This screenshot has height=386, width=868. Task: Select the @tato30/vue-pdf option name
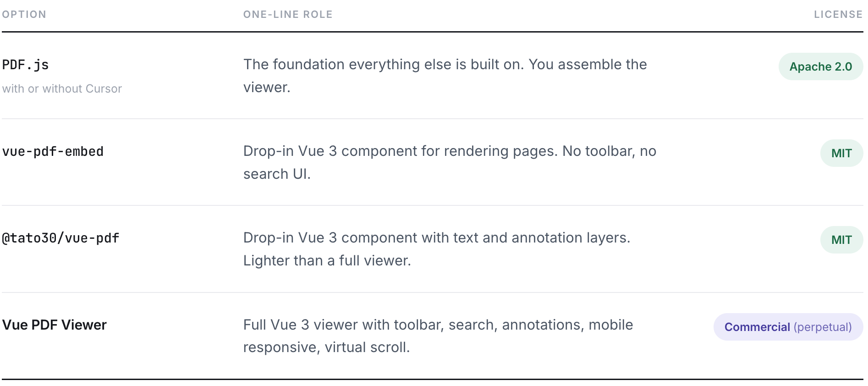tap(60, 238)
